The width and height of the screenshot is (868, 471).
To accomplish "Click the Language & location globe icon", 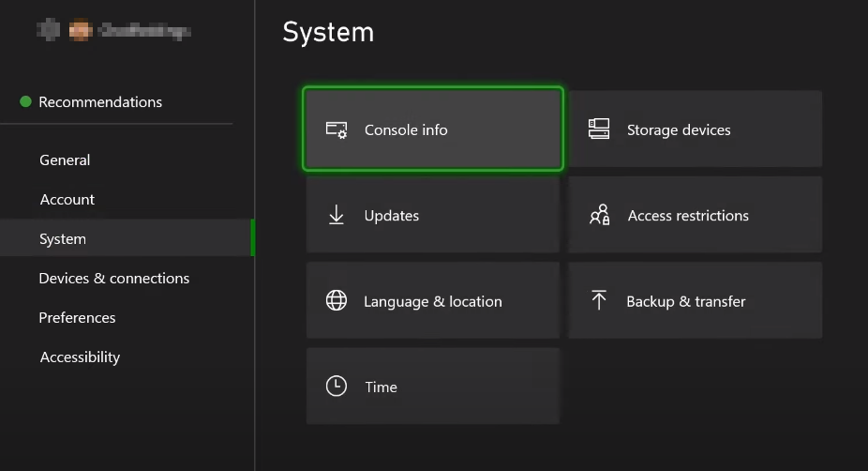I will click(337, 301).
